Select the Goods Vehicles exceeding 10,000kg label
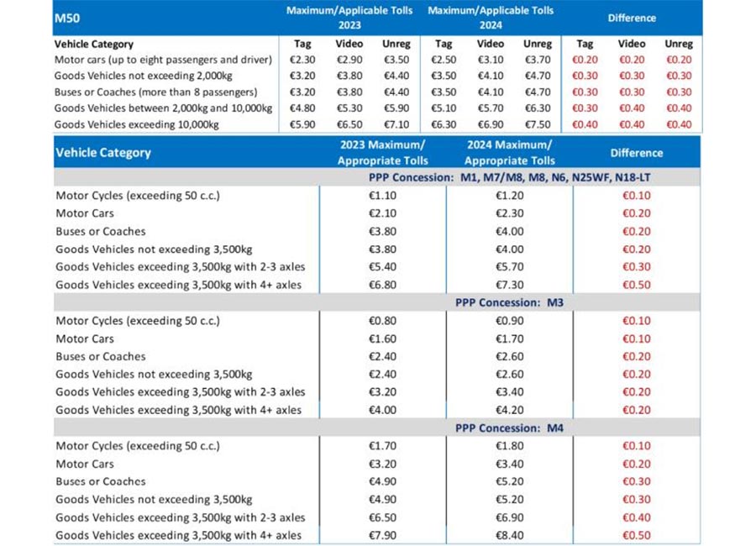 pyautogui.click(x=138, y=123)
